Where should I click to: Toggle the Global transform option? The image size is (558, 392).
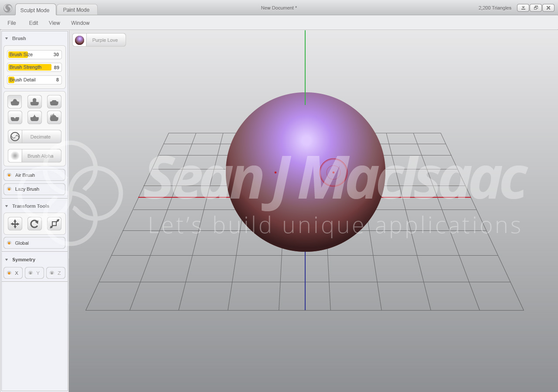(x=34, y=243)
